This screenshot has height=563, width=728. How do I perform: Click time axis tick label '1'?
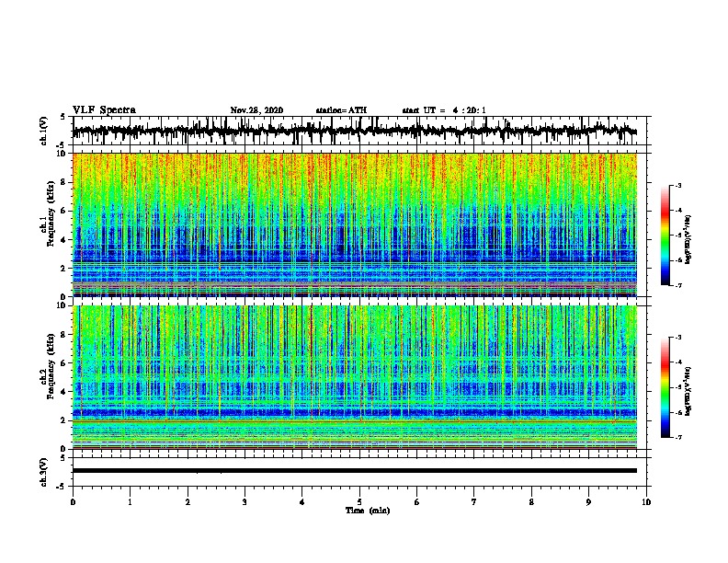tap(130, 502)
